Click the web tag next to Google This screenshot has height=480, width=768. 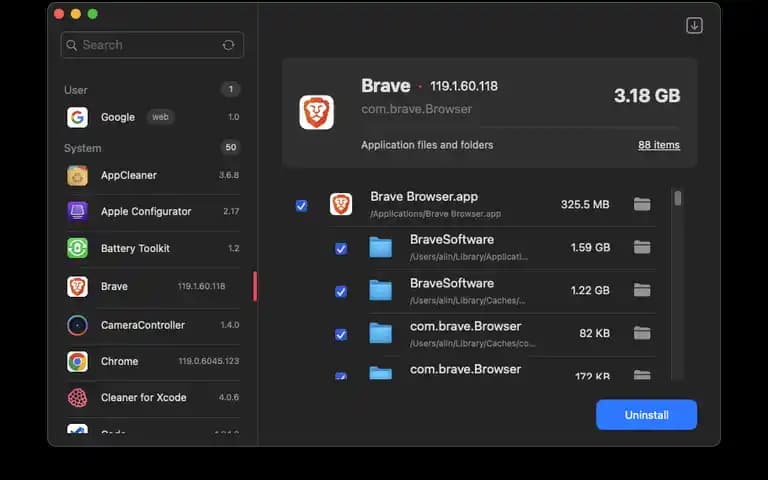click(x=160, y=117)
